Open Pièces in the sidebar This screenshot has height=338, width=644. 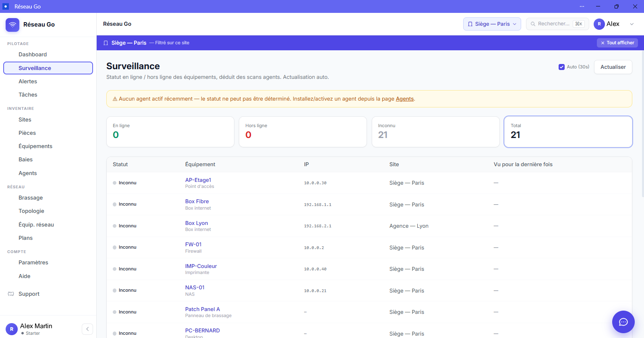(x=48, y=133)
